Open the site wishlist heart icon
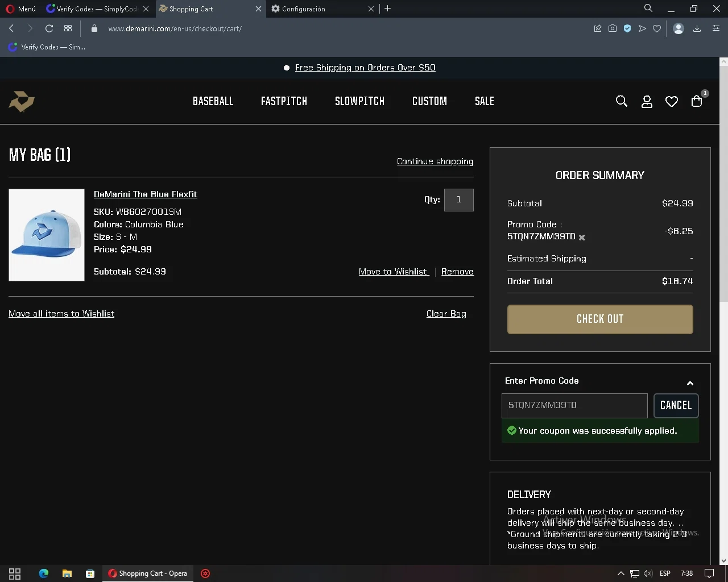The image size is (728, 582). pos(672,102)
